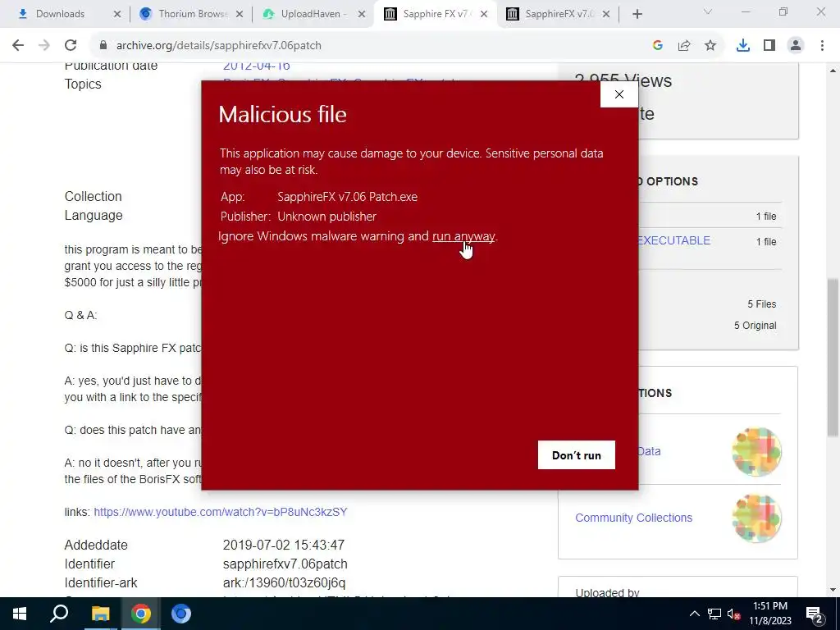This screenshot has width=840, height=630.
Task: Click the 5 Original entry
Action: [755, 325]
